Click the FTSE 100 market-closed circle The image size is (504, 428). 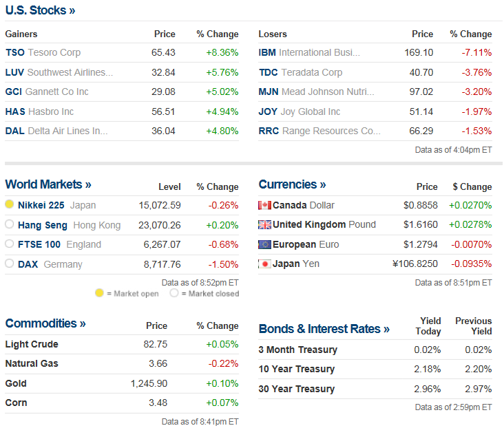pyautogui.click(x=10, y=244)
